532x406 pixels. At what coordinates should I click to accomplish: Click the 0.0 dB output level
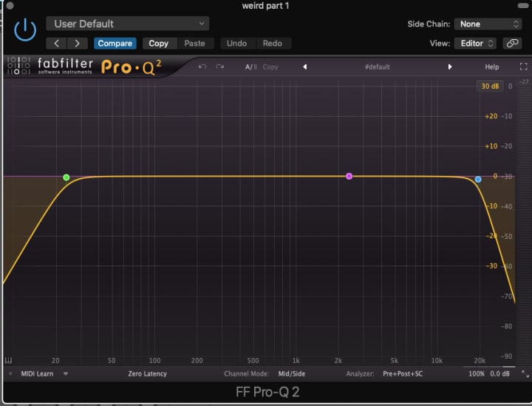pos(499,373)
